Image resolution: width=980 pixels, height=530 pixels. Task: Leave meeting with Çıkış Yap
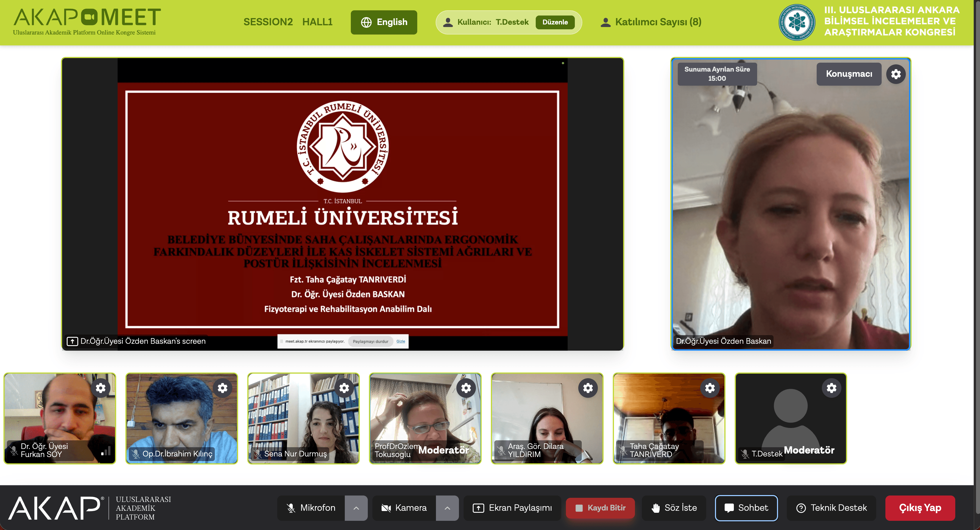[920, 508]
